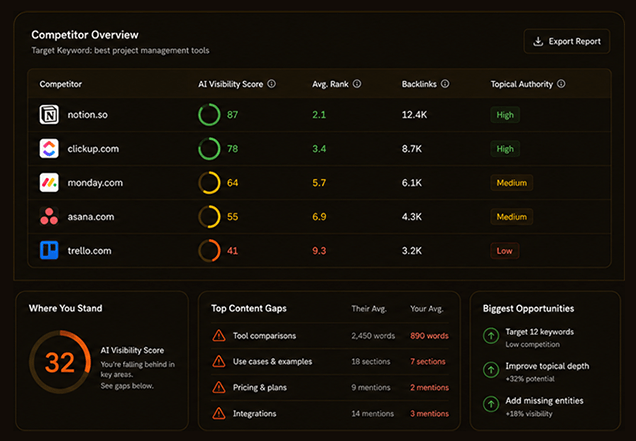The width and height of the screenshot is (636, 441).
Task: Click the Trello logo icon
Action: (49, 250)
